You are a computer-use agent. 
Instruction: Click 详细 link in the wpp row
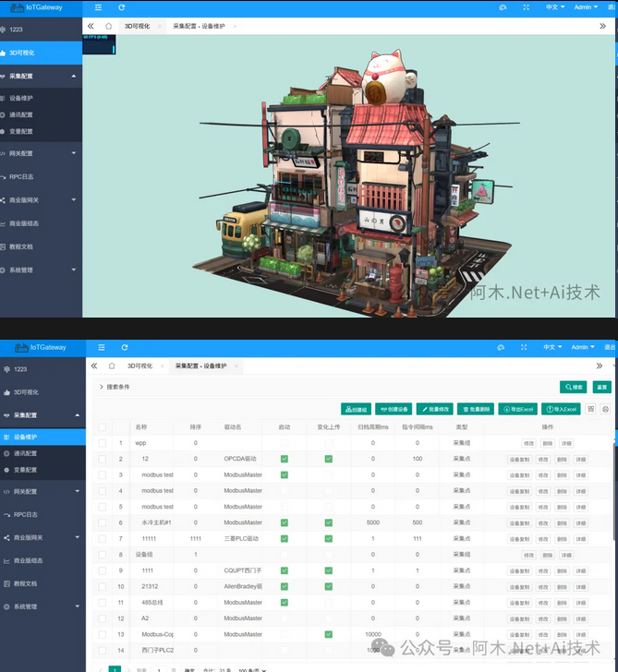tap(566, 443)
